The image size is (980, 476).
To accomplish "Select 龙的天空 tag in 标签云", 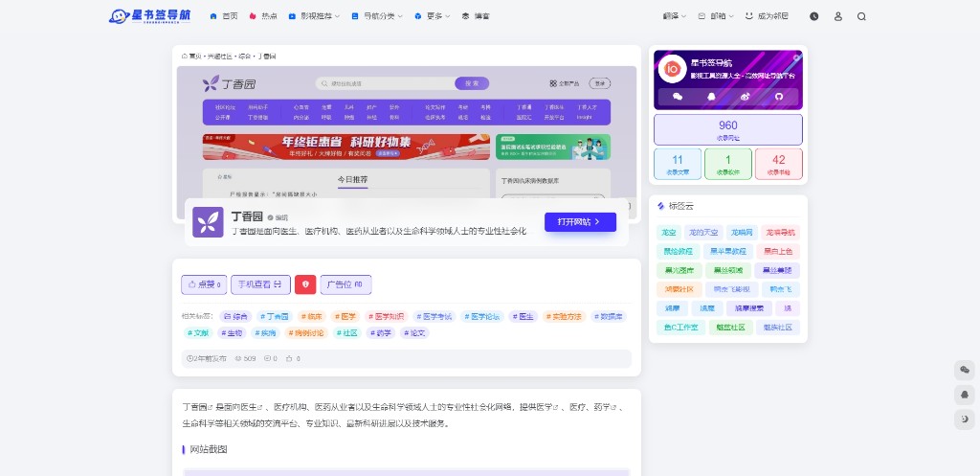I will 703,233.
